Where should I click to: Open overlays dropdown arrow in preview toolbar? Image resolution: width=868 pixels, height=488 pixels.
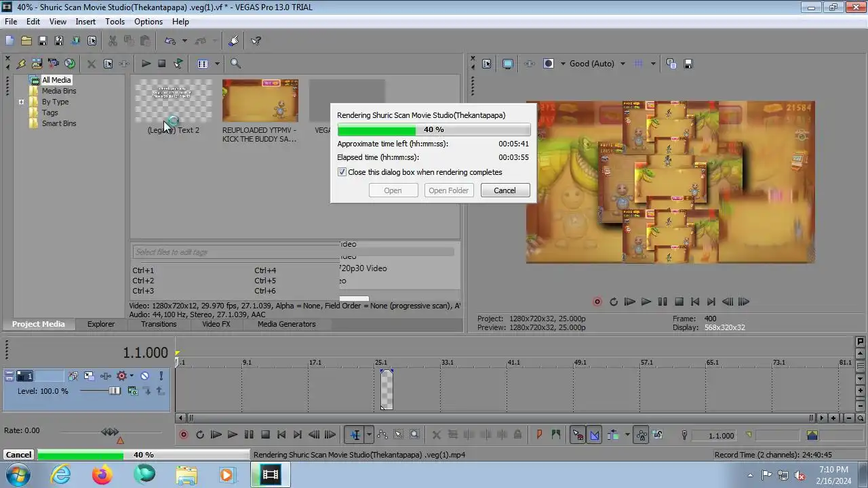click(653, 64)
